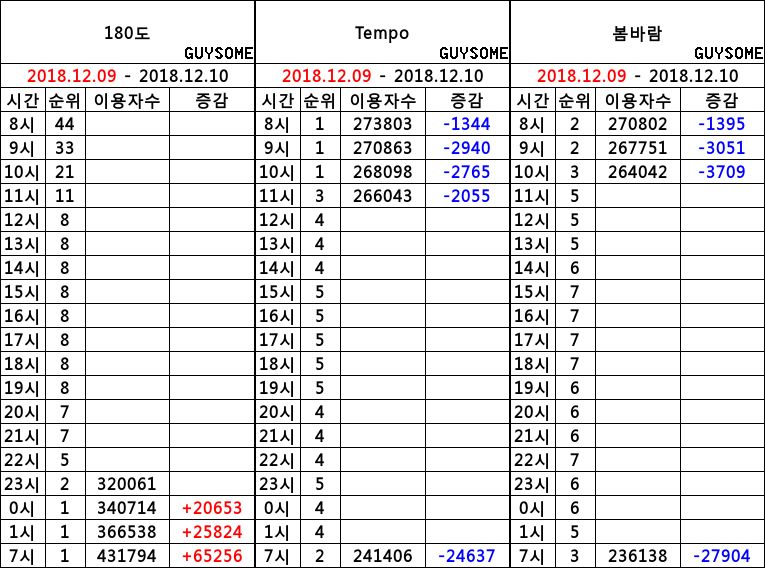Click rank 3 in Tempo 11시 row

pos(320,196)
